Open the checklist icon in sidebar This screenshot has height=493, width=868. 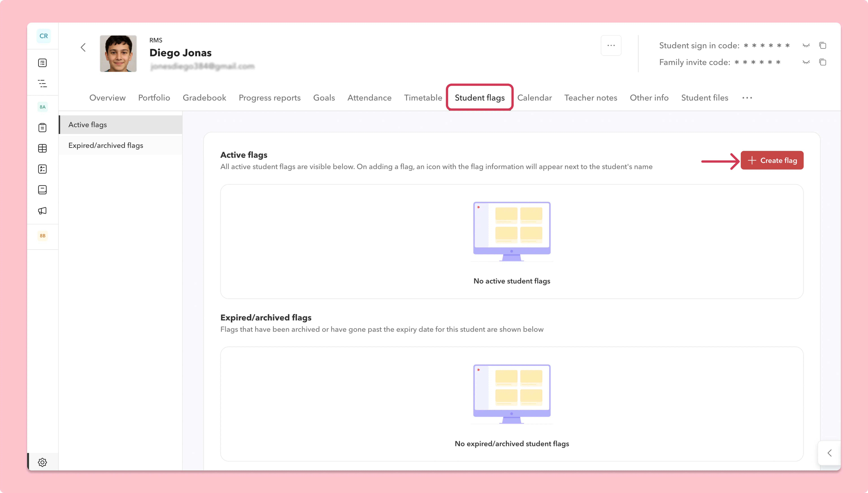42,169
